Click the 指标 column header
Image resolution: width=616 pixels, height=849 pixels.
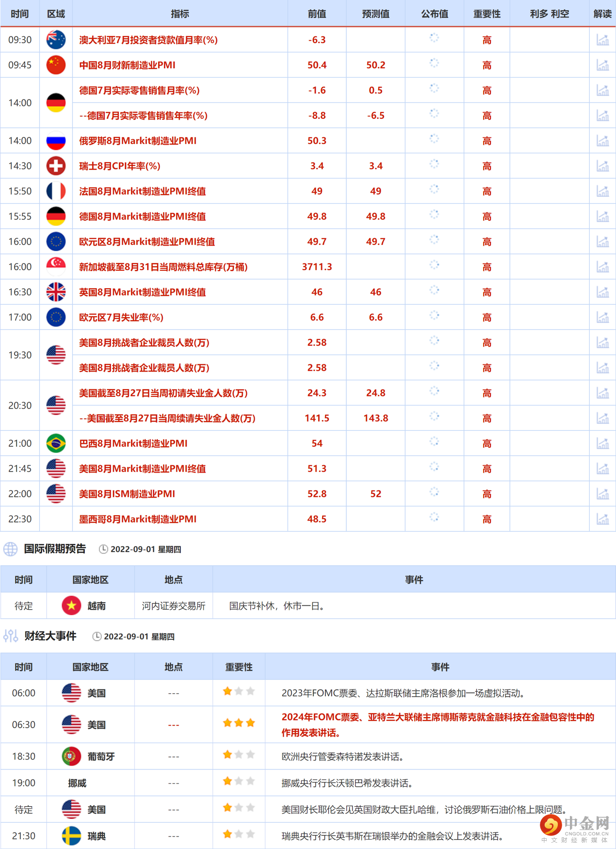click(x=180, y=14)
